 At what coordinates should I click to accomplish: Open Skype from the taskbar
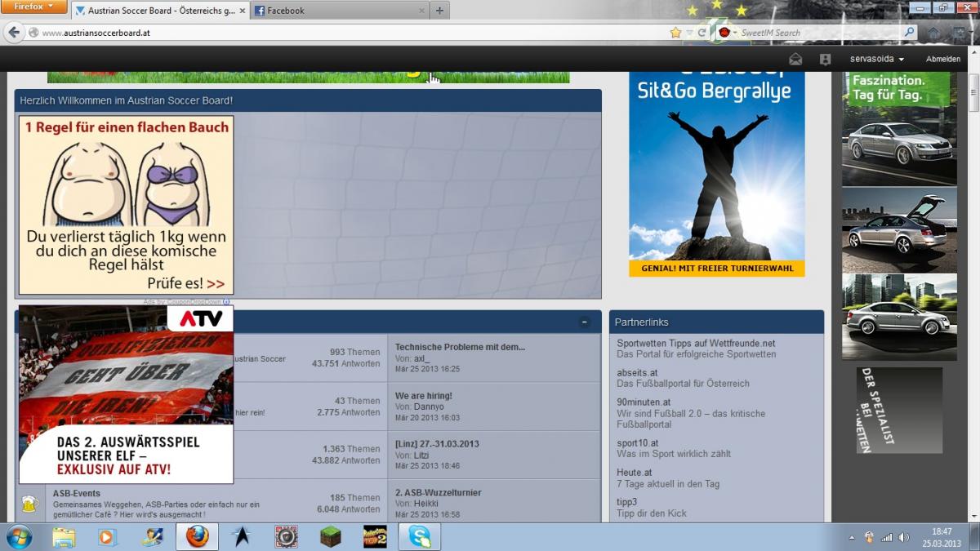(420, 537)
